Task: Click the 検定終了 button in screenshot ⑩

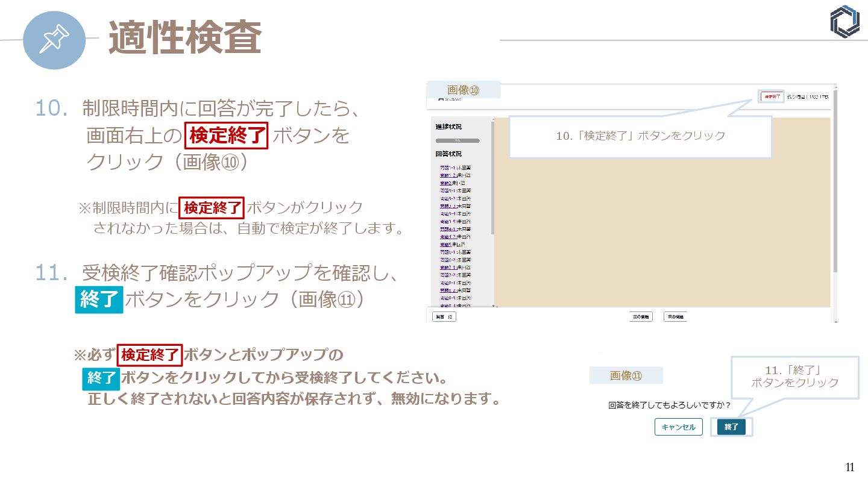Action: [771, 96]
